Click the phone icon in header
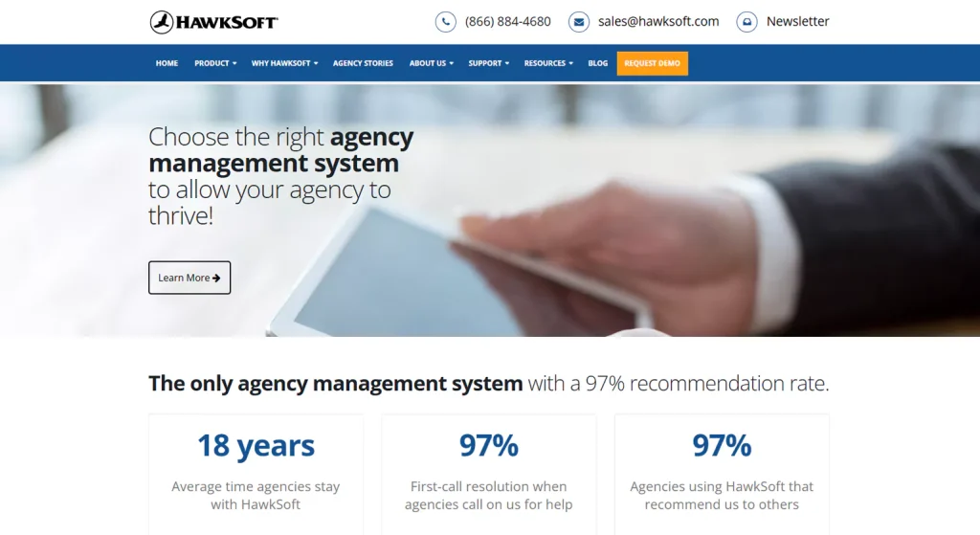This screenshot has width=980, height=535. click(x=445, y=22)
